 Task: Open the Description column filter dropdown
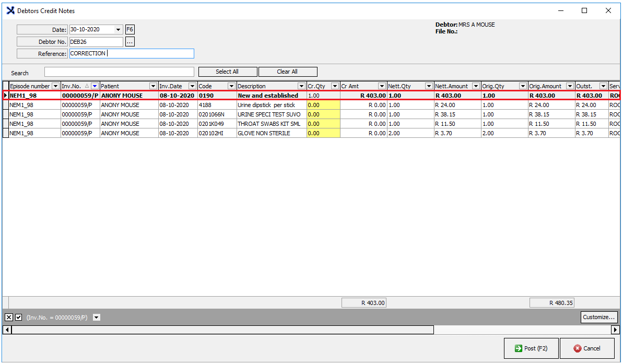pyautogui.click(x=301, y=86)
